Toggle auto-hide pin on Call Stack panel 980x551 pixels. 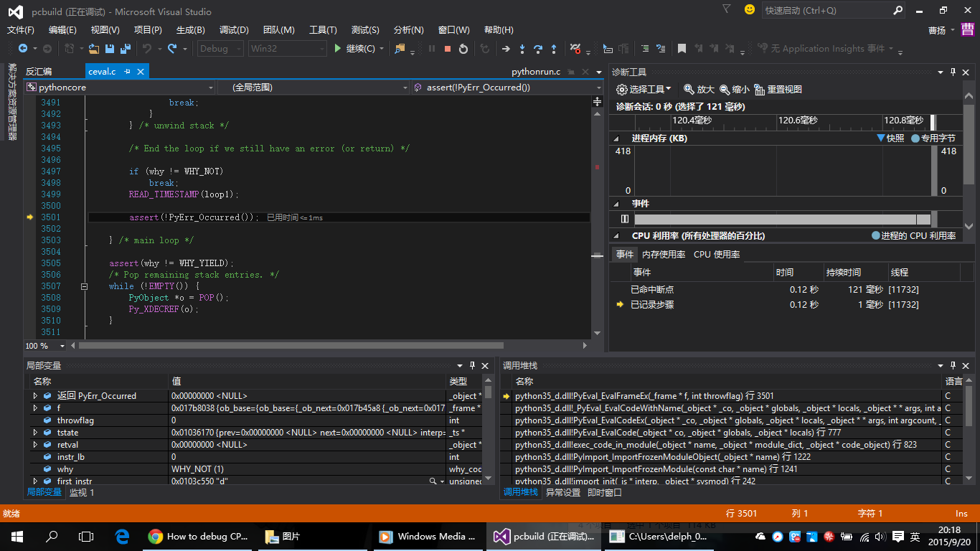953,365
